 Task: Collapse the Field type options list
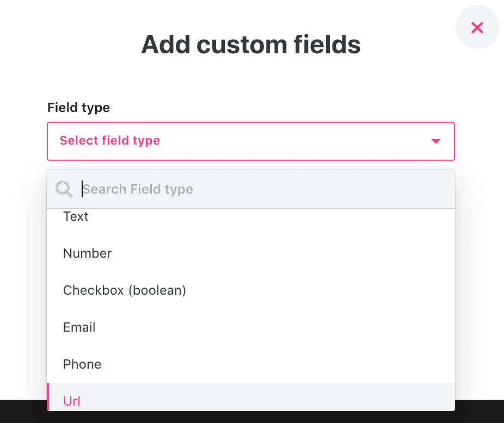click(435, 141)
